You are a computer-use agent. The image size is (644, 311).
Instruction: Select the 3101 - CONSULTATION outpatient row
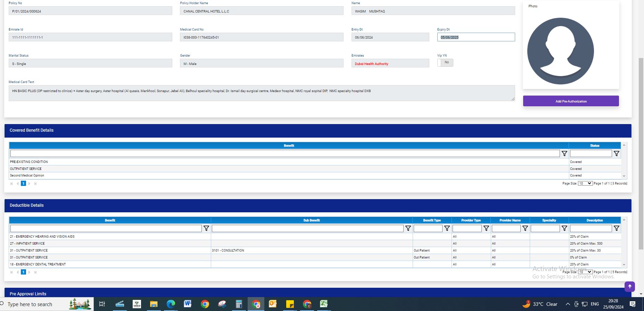pyautogui.click(x=228, y=251)
